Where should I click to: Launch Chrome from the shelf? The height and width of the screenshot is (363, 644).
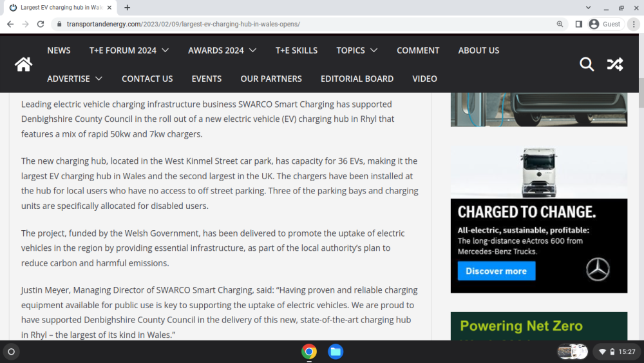309,351
